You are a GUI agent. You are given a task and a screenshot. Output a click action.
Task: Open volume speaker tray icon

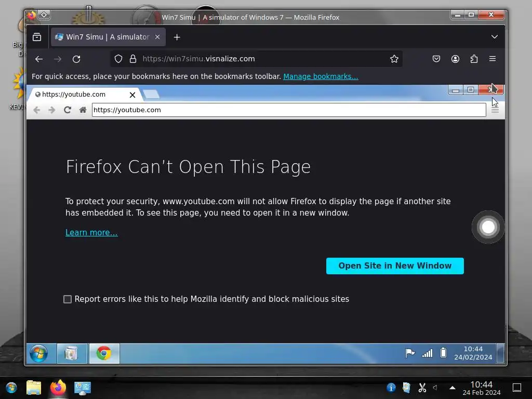point(435,388)
